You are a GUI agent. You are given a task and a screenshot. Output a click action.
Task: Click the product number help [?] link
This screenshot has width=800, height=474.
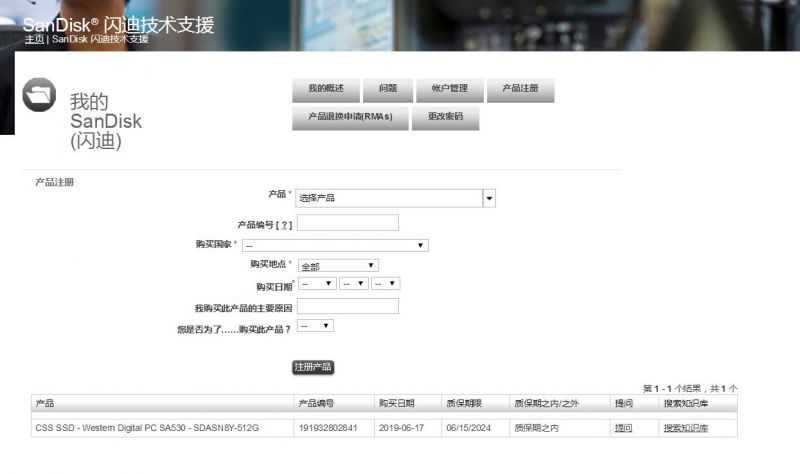286,225
